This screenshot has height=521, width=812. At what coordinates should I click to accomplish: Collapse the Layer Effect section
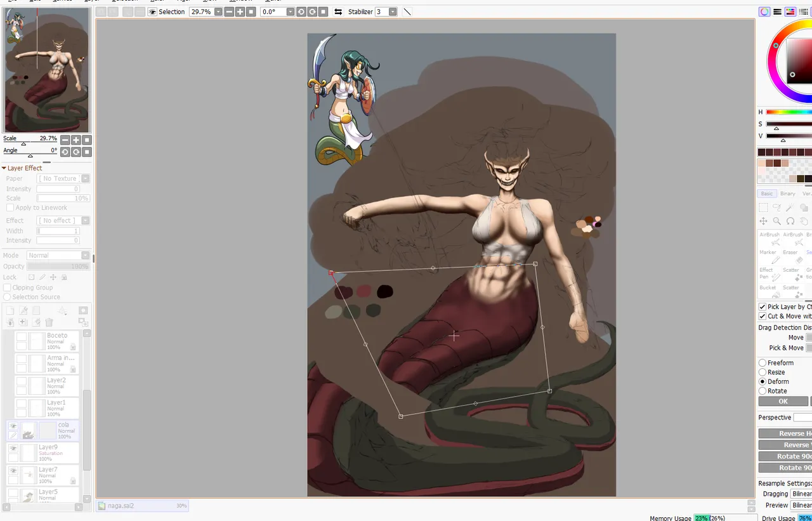click(x=4, y=168)
